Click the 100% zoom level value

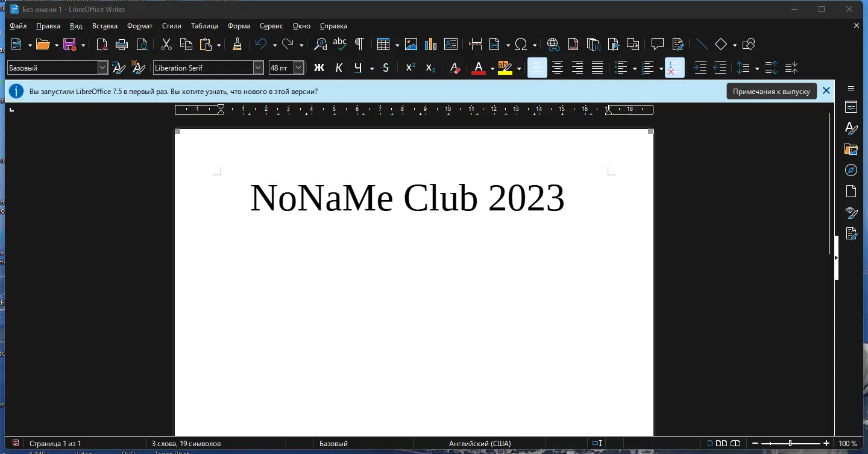tap(848, 444)
